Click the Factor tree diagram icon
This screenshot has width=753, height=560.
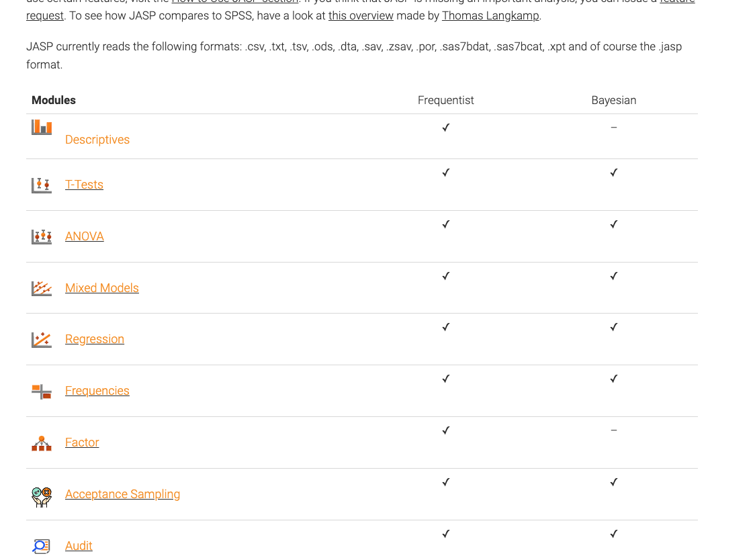pyautogui.click(x=42, y=443)
